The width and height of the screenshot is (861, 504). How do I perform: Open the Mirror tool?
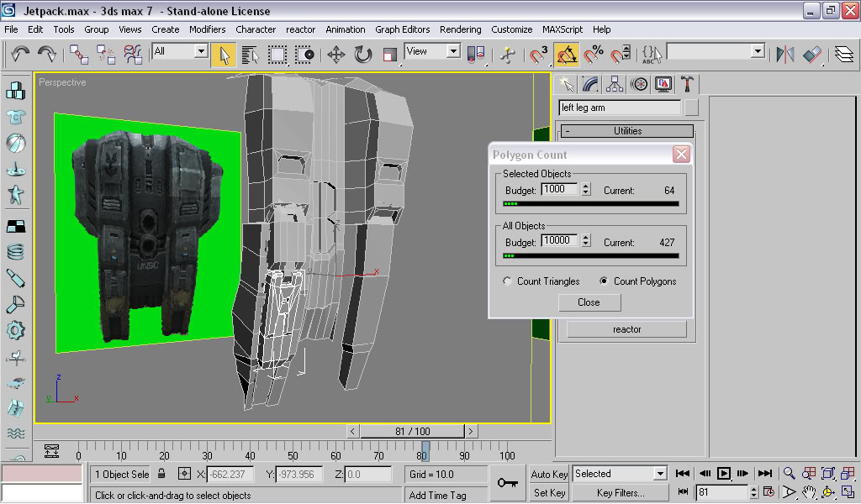[x=785, y=55]
